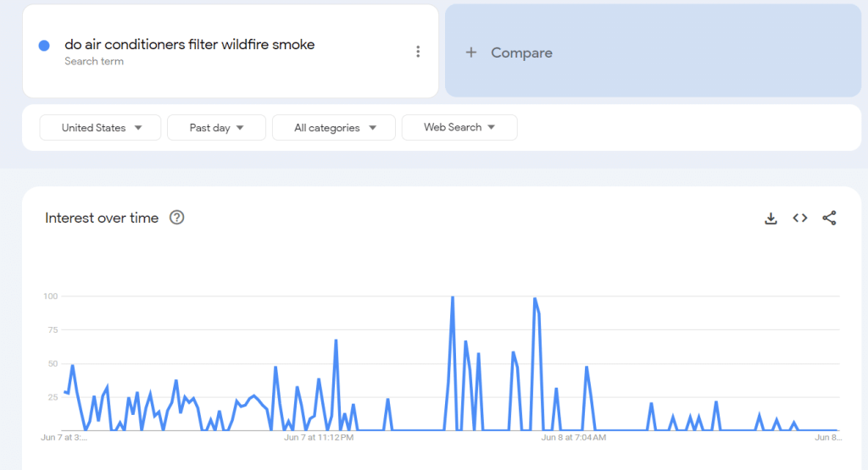
Task: Open the Web Search type dropdown
Action: click(459, 127)
